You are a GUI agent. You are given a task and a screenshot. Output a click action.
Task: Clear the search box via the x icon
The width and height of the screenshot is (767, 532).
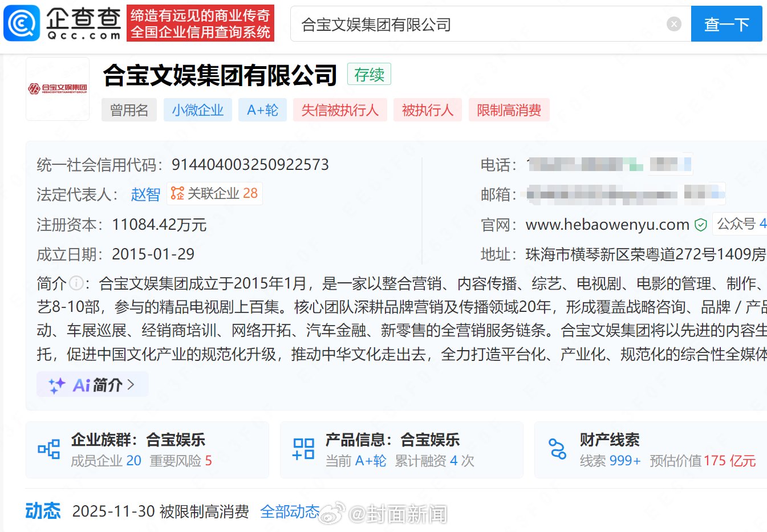(x=674, y=23)
